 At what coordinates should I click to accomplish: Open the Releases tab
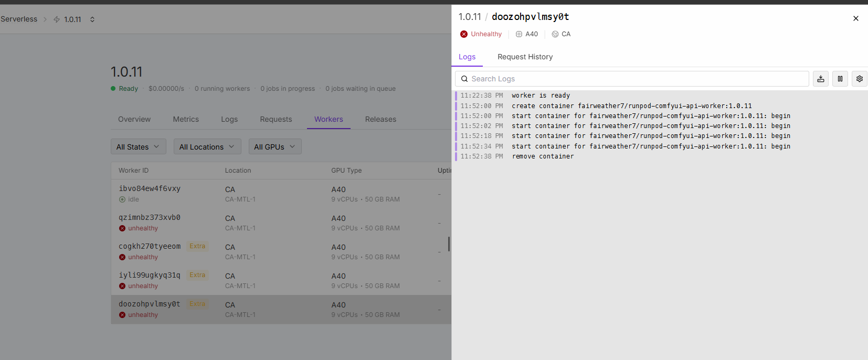click(380, 119)
